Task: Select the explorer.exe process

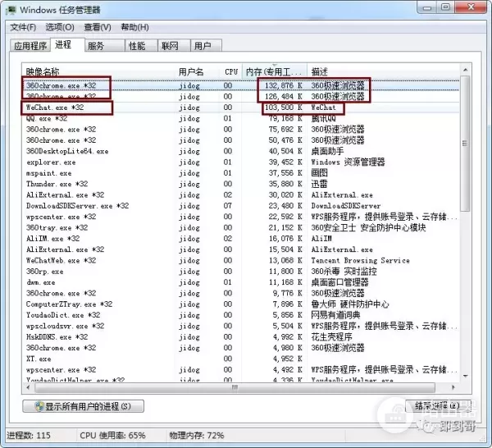Action: [51, 162]
